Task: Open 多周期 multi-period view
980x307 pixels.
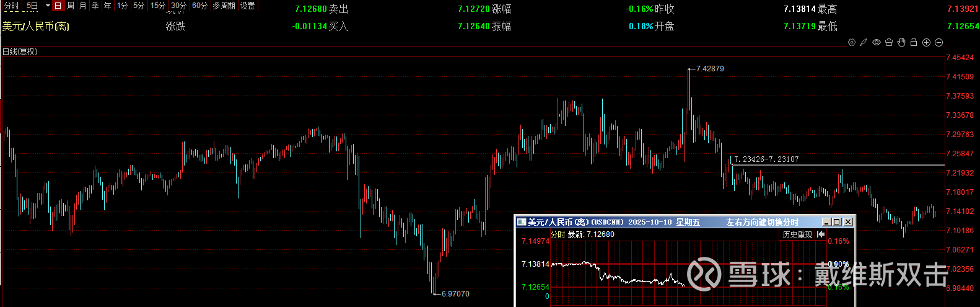Action: (x=224, y=6)
